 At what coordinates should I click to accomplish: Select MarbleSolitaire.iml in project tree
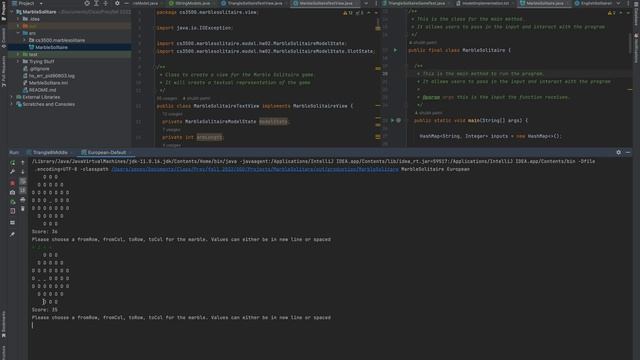(x=48, y=83)
